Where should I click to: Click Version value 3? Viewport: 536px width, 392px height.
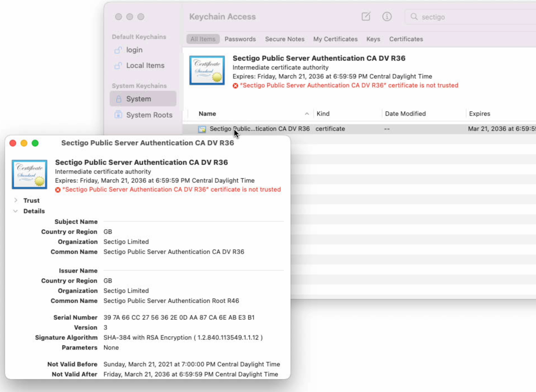pos(105,328)
